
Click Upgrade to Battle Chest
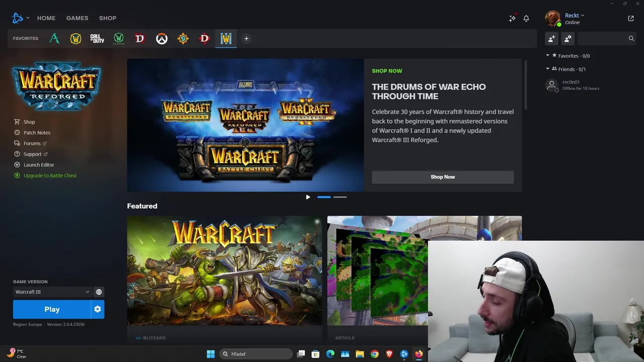pos(45,175)
